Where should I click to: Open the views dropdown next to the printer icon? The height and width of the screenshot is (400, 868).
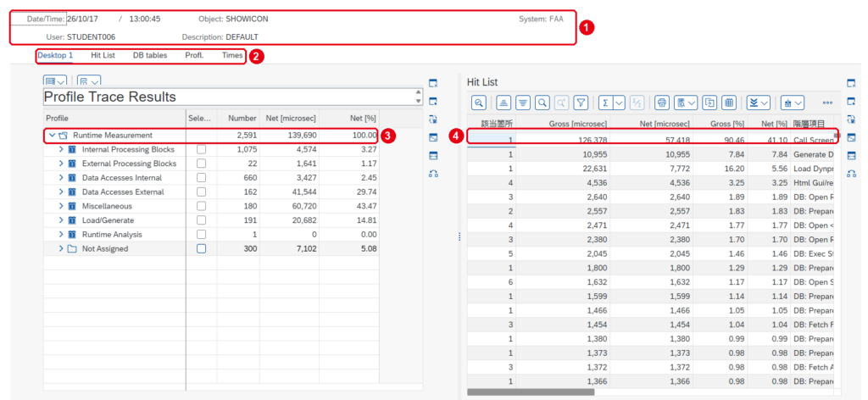click(x=686, y=103)
